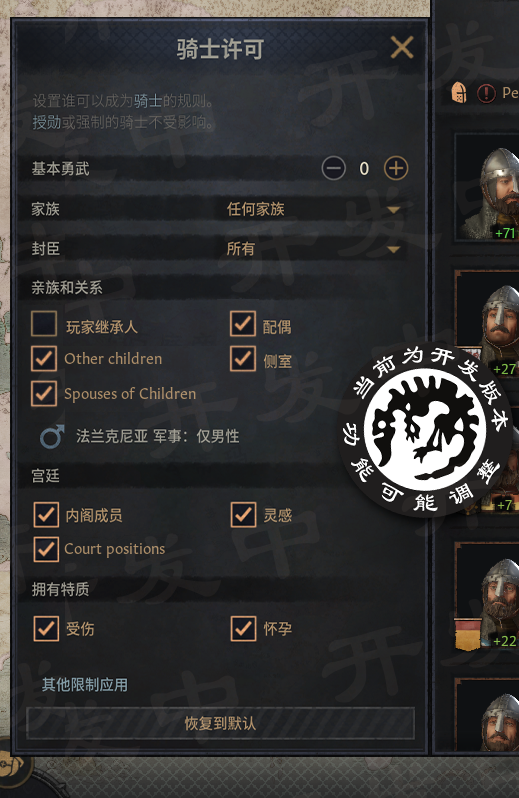This screenshot has height=798, width=519.
Task: Click the male gender symbol icon
Action: tap(52, 436)
